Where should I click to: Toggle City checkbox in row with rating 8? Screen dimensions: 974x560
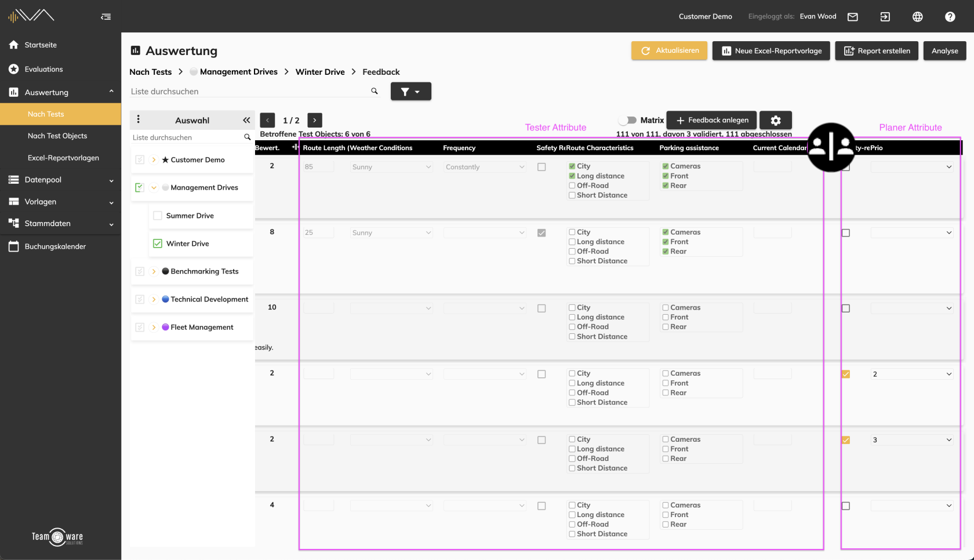(572, 232)
